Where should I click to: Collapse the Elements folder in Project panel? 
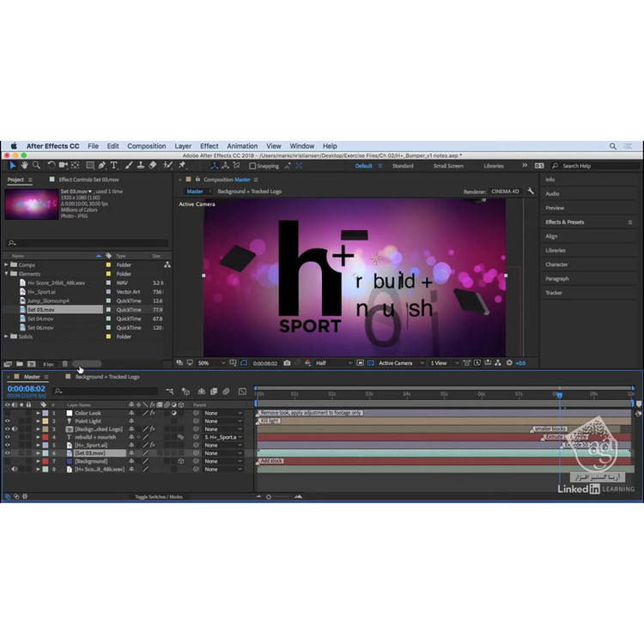pyautogui.click(x=7, y=274)
